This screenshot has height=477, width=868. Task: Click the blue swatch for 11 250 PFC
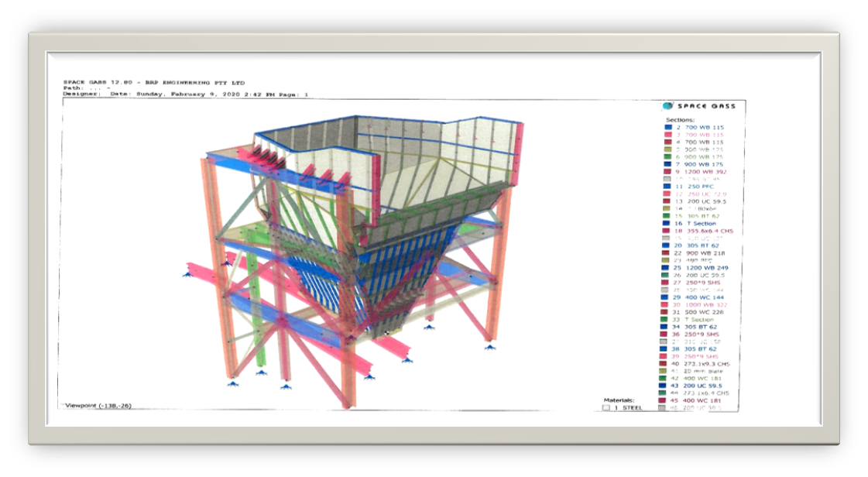(667, 187)
